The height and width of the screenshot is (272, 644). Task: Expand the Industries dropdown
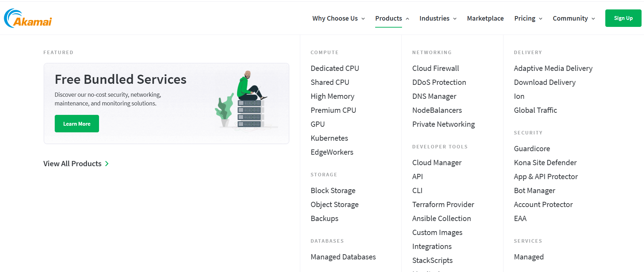pyautogui.click(x=438, y=19)
